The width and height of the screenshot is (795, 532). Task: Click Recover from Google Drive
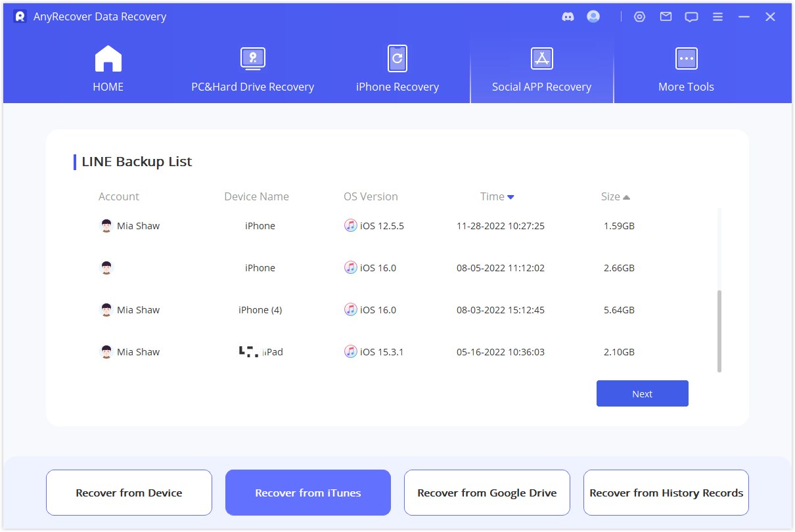487,492
